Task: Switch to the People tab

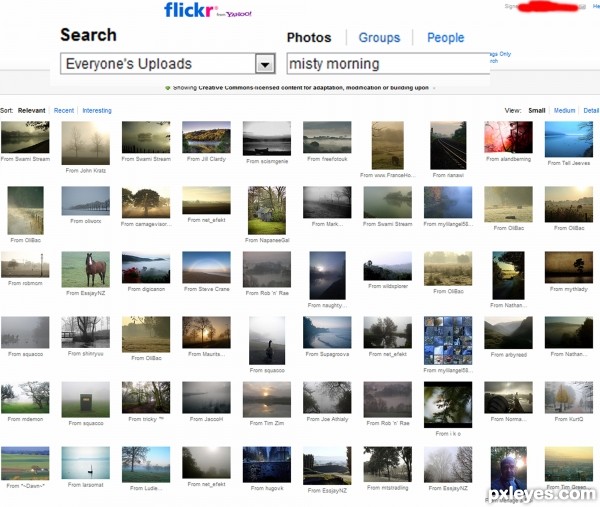Action: [445, 37]
